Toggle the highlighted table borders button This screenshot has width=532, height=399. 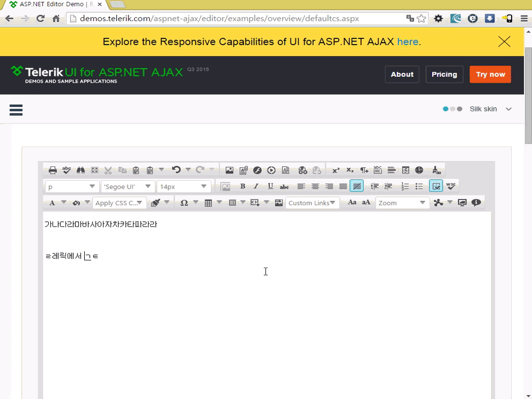tap(436, 186)
